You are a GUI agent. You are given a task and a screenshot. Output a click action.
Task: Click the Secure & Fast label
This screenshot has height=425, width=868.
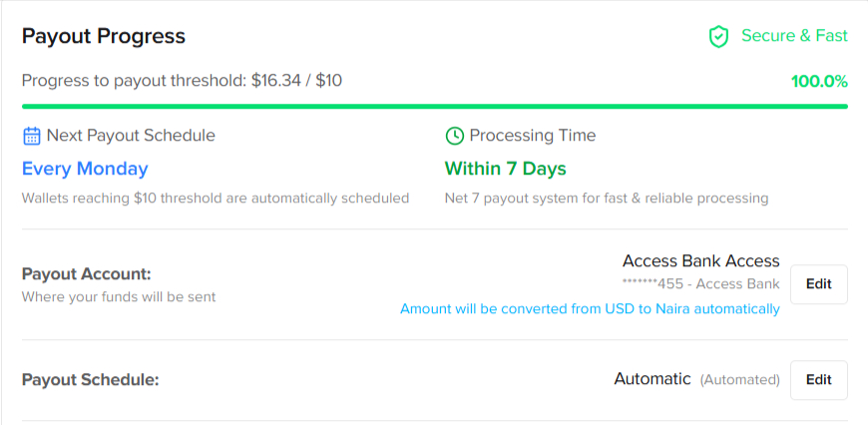(793, 36)
